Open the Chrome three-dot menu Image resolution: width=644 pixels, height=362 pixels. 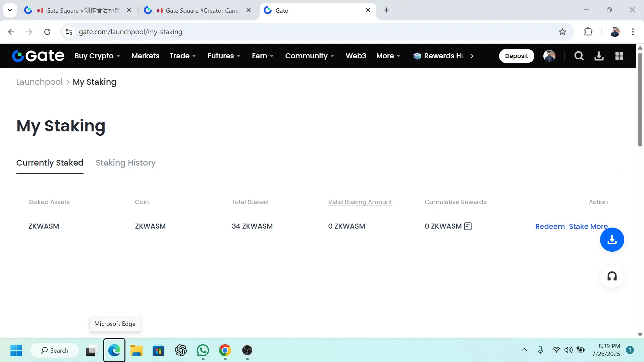click(633, 32)
